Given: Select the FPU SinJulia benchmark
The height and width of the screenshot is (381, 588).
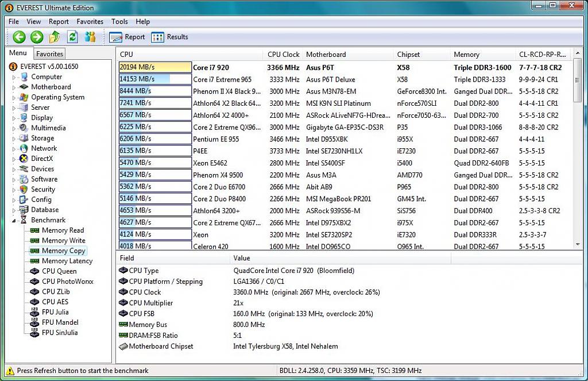Looking at the screenshot, I should tap(60, 333).
